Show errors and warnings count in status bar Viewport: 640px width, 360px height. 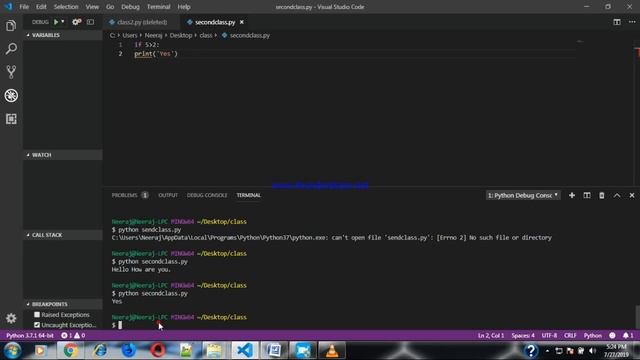[73, 336]
